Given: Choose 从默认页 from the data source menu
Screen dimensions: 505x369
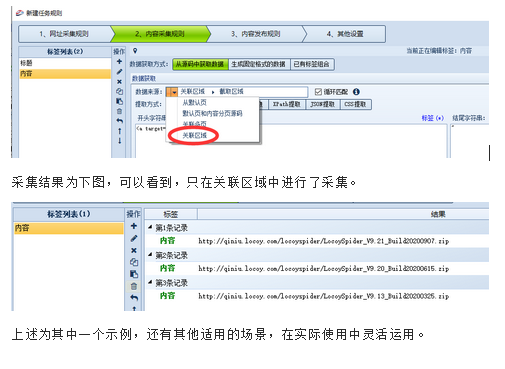Looking at the screenshot, I should pyautogui.click(x=195, y=102).
